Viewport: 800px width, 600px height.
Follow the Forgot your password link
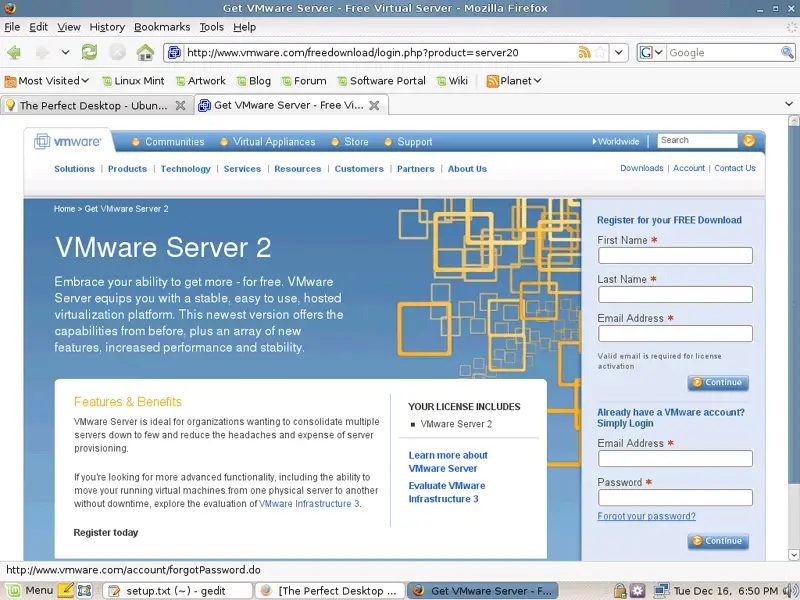pos(646,516)
